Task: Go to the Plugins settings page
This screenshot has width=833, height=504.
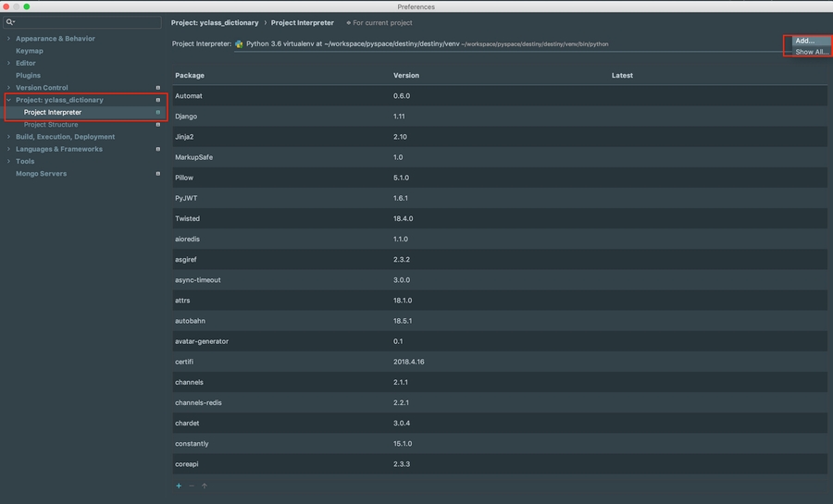Action: 28,75
